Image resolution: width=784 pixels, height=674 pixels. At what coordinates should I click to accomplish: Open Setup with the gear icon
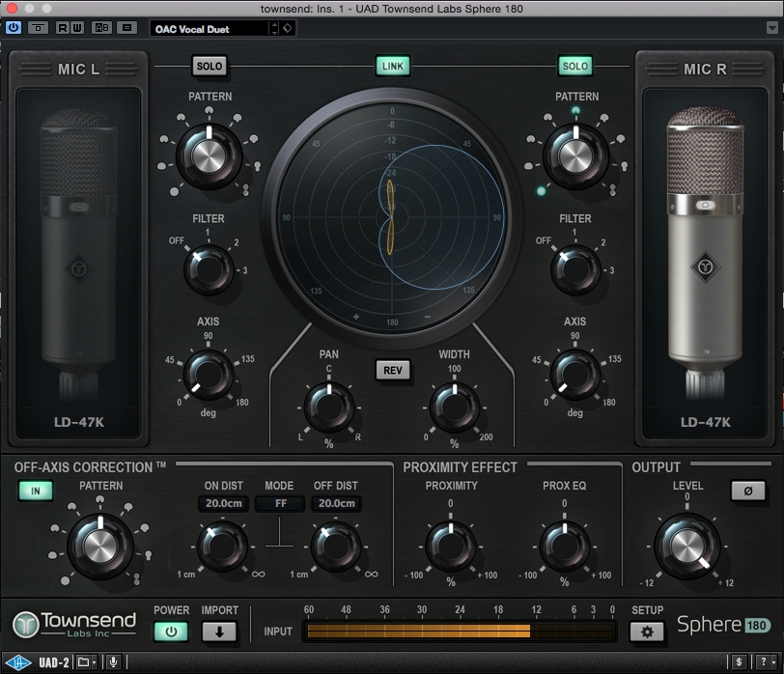[x=647, y=632]
